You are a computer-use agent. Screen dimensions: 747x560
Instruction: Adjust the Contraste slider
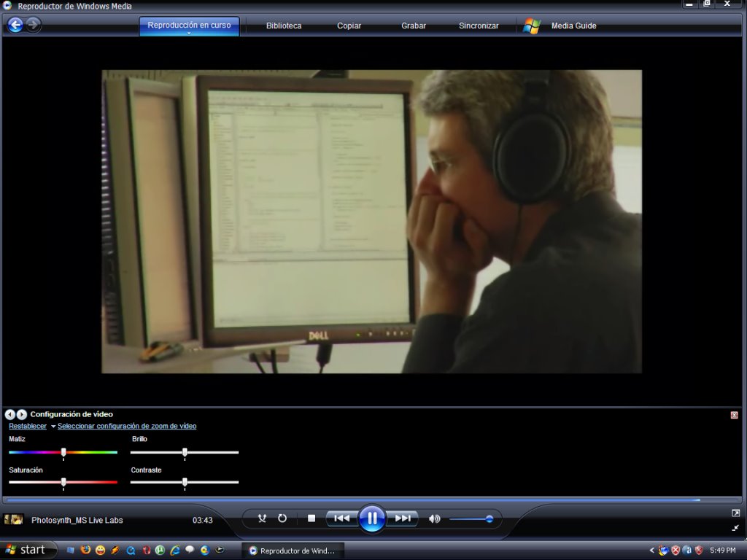click(x=185, y=483)
